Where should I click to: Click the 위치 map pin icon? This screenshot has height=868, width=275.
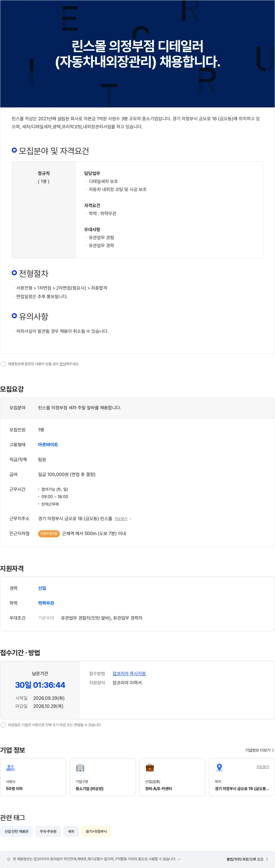219,767
